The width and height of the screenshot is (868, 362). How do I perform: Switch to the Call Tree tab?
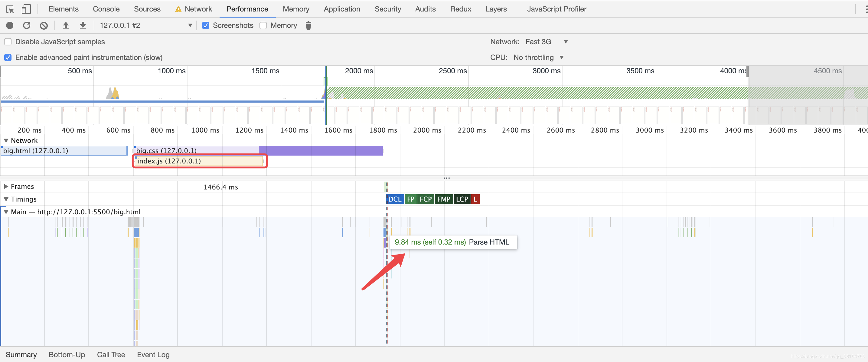coord(111,354)
